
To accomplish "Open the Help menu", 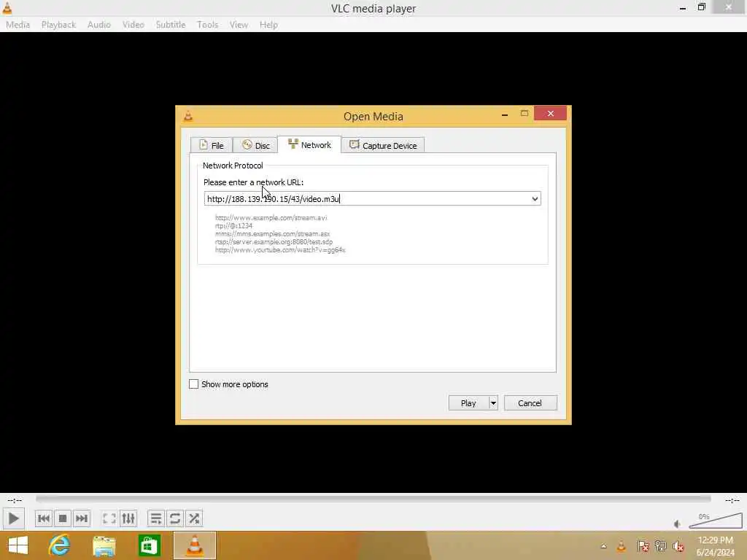I will click(x=268, y=25).
